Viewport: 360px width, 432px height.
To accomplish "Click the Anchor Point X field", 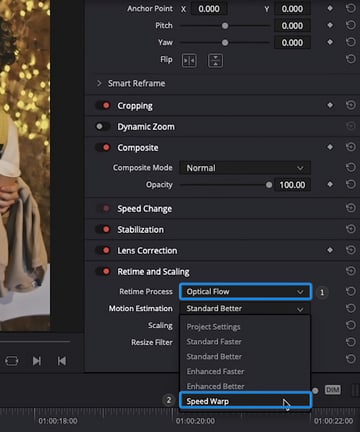I will point(209,9).
